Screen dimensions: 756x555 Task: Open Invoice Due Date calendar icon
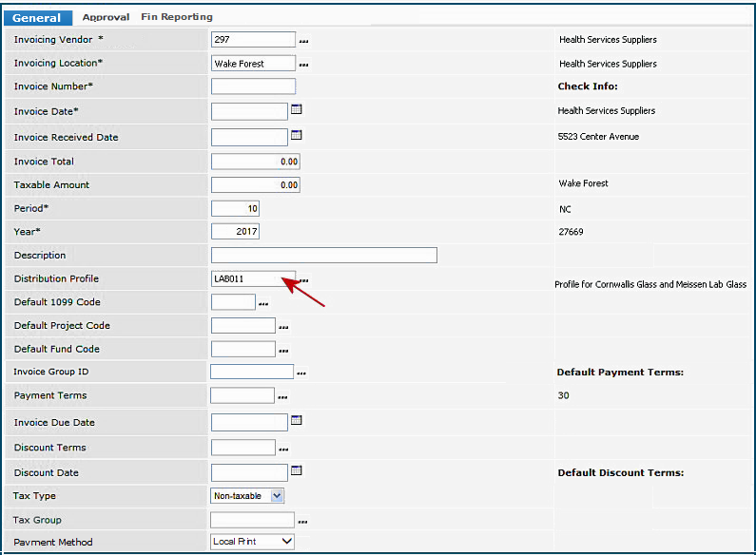(296, 421)
